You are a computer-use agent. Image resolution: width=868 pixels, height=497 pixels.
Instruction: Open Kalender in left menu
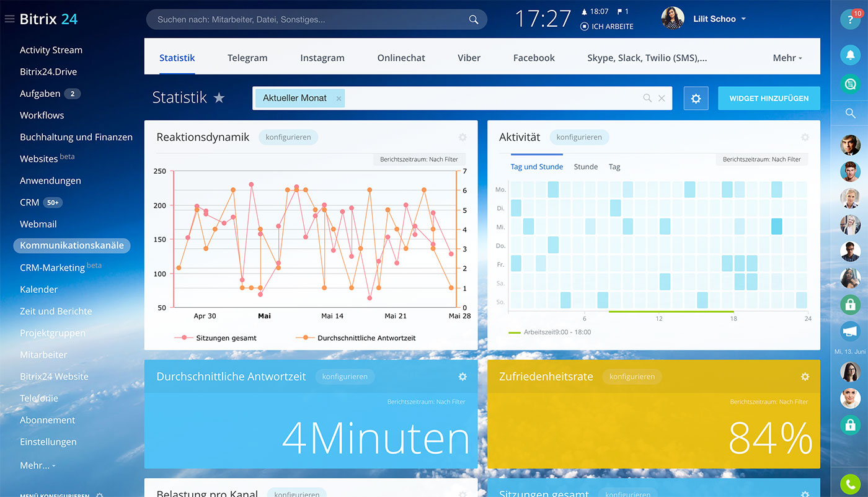pyautogui.click(x=38, y=289)
